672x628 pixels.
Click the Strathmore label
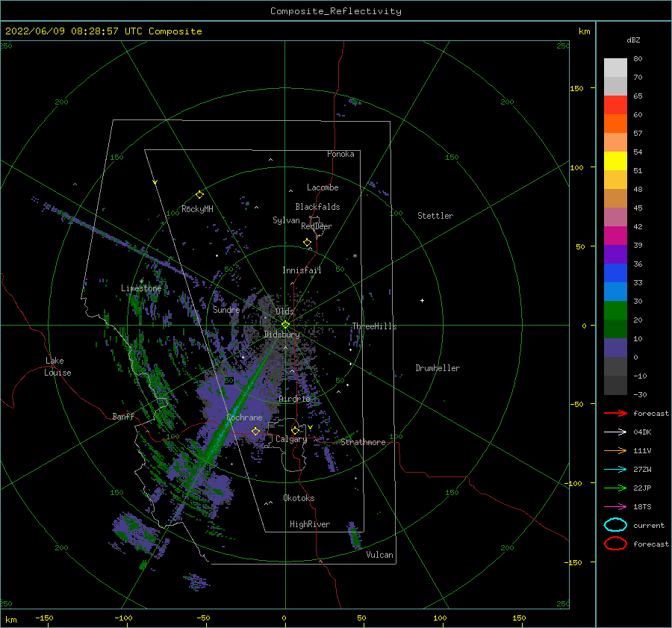pos(364,442)
